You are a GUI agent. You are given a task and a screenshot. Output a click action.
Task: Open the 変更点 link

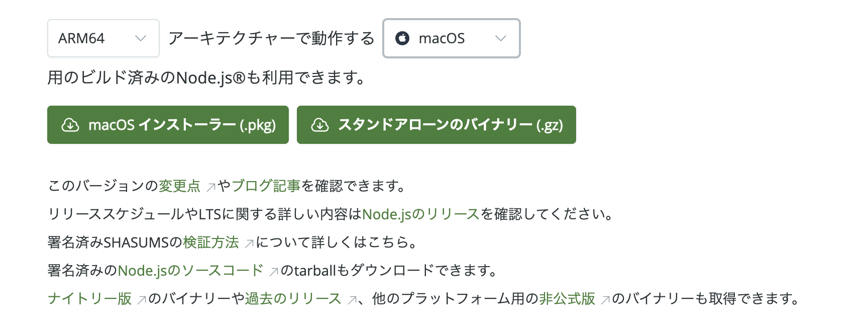pyautogui.click(x=179, y=186)
